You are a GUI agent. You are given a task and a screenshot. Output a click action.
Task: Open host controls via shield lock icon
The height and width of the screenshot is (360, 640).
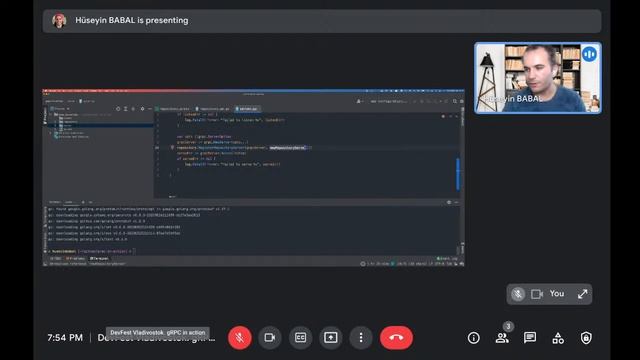[x=586, y=338]
